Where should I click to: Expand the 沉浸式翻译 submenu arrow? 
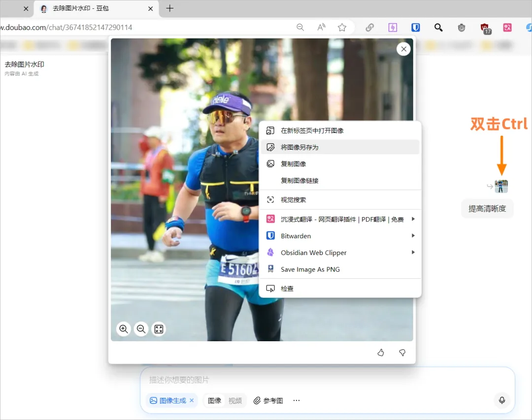point(413,219)
